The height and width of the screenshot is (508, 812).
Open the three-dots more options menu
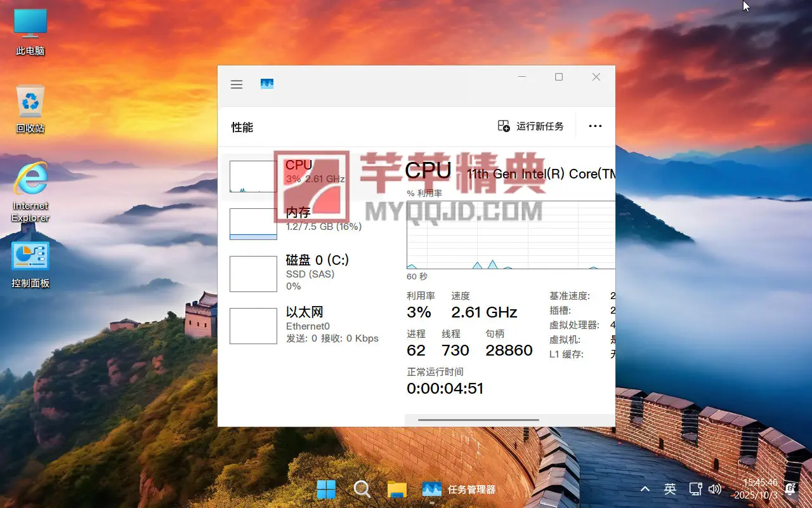pos(595,126)
